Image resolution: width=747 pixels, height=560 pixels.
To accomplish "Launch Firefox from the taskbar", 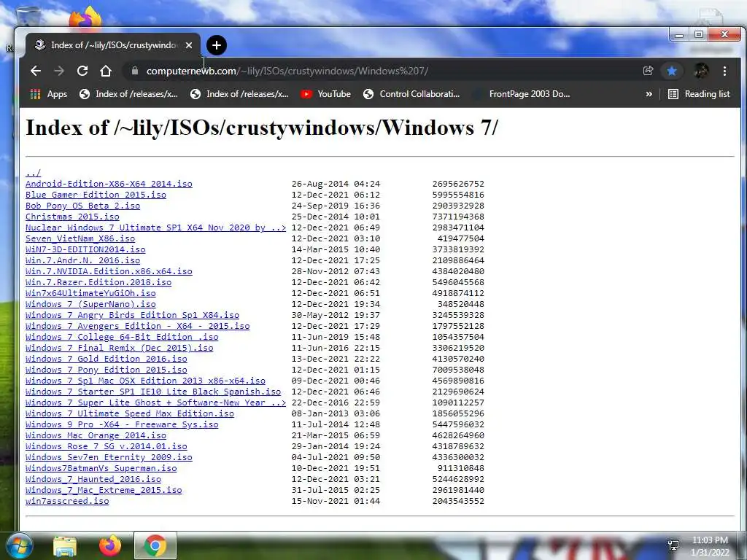I will pos(110,545).
